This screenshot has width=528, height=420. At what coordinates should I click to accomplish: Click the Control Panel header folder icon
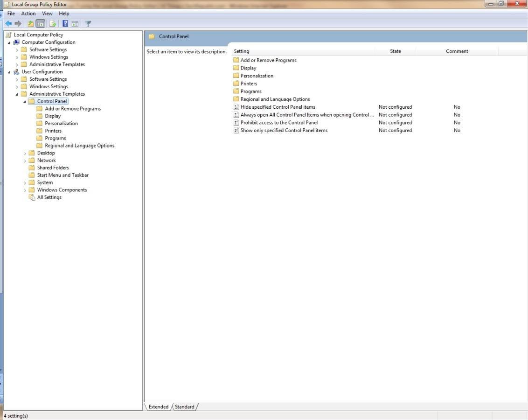152,36
